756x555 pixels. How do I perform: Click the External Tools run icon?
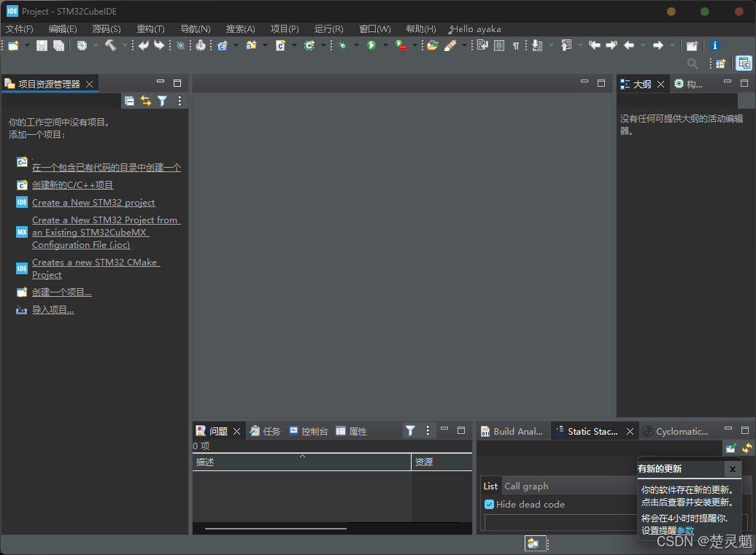click(401, 46)
